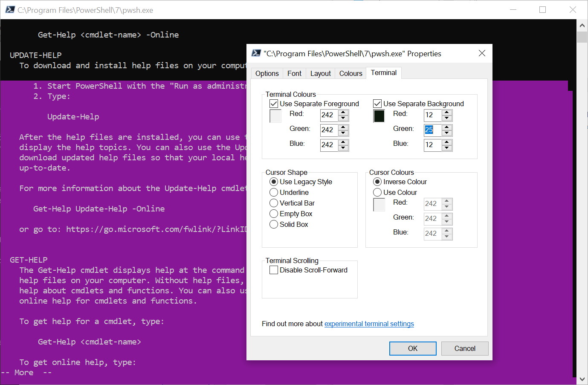The height and width of the screenshot is (385, 588).
Task: Switch to the Colours tab
Action: click(351, 73)
